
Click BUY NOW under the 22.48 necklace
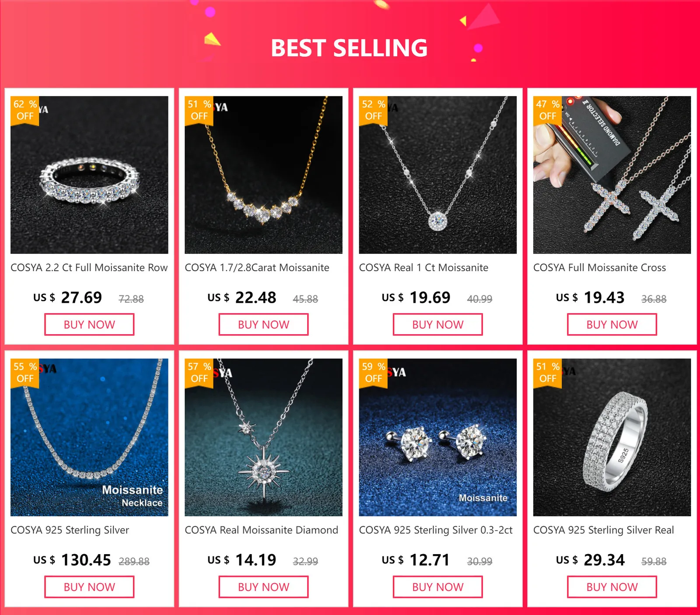click(x=263, y=325)
